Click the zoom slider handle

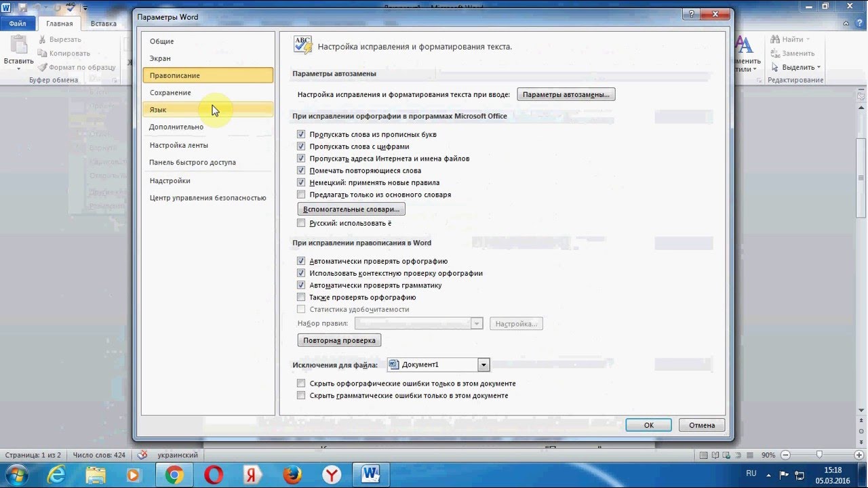[819, 455]
